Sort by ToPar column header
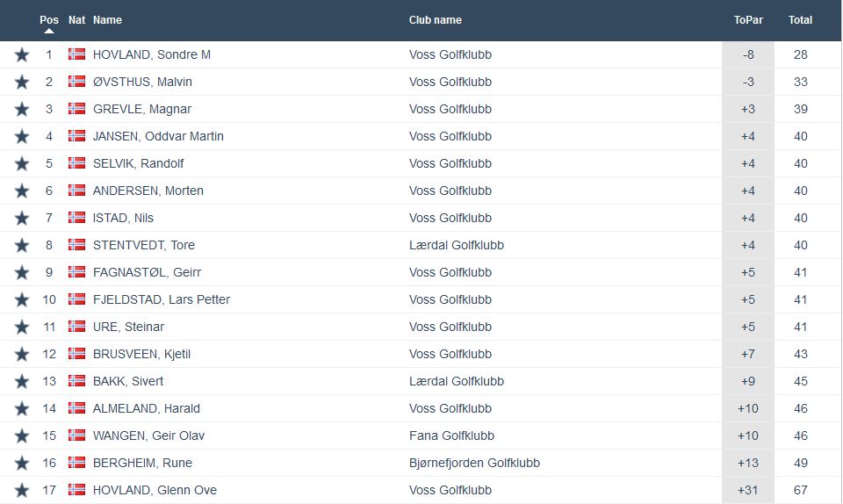 pos(748,20)
